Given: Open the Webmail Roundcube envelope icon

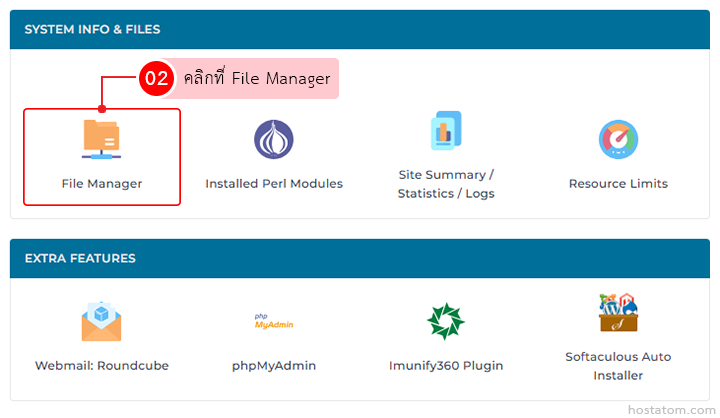Looking at the screenshot, I should click(x=101, y=322).
